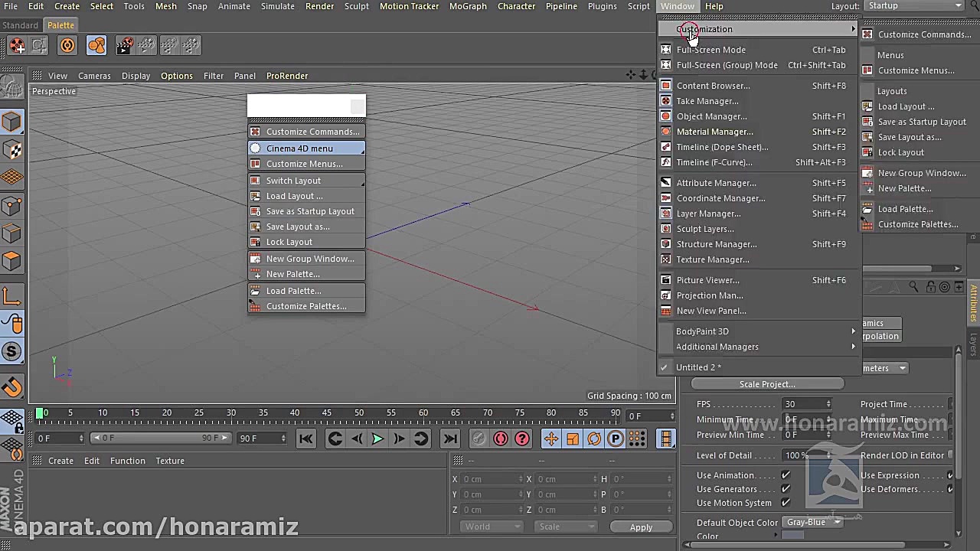Click the project default Color swatch
The image size is (980, 551).
792,536
